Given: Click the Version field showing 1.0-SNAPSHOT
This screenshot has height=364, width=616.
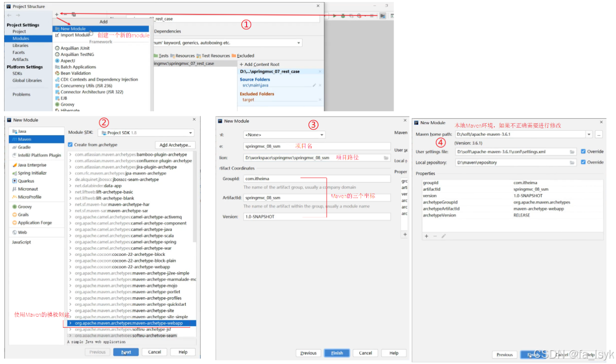Looking at the screenshot, I should click(x=317, y=217).
